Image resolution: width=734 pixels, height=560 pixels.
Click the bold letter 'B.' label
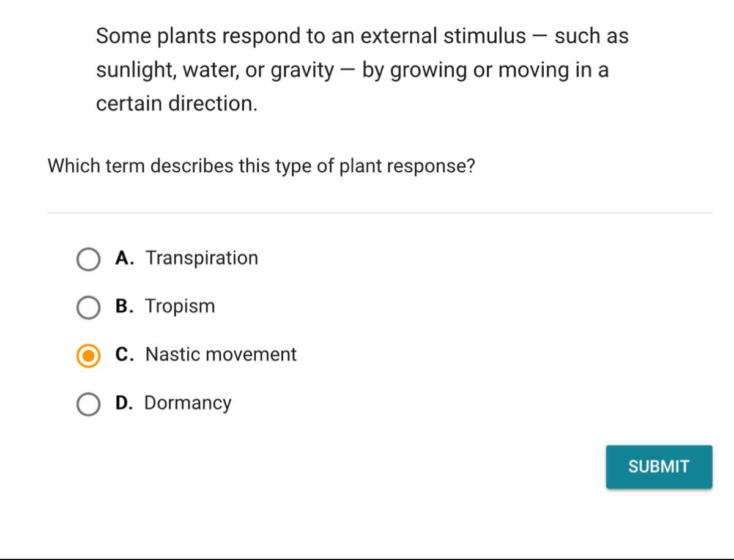(125, 306)
